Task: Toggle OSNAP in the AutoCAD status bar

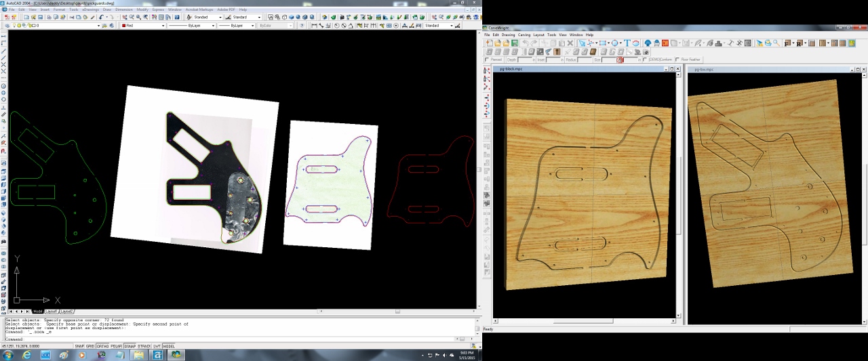Action: tap(130, 346)
